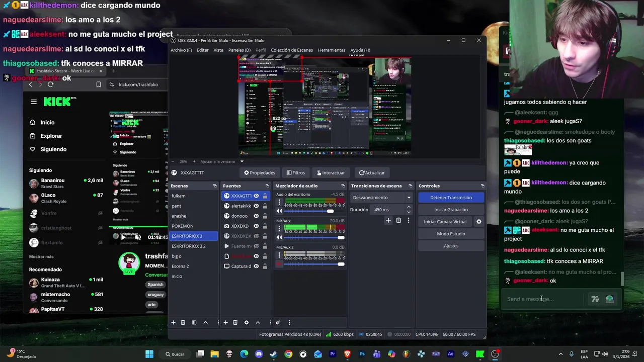Hide the XXXAGTTT source eye toggle
Screen dimensions: 644x362
pos(256,196)
